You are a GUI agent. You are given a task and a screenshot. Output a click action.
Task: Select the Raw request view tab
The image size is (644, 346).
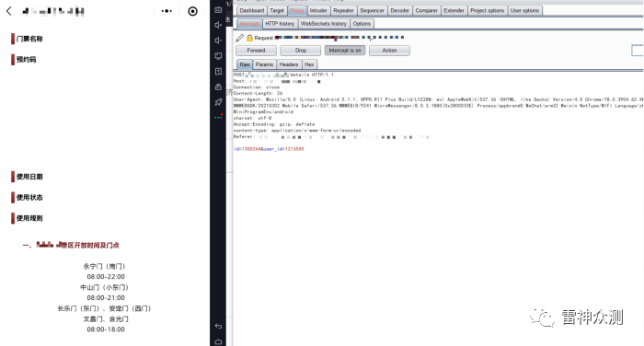245,64
